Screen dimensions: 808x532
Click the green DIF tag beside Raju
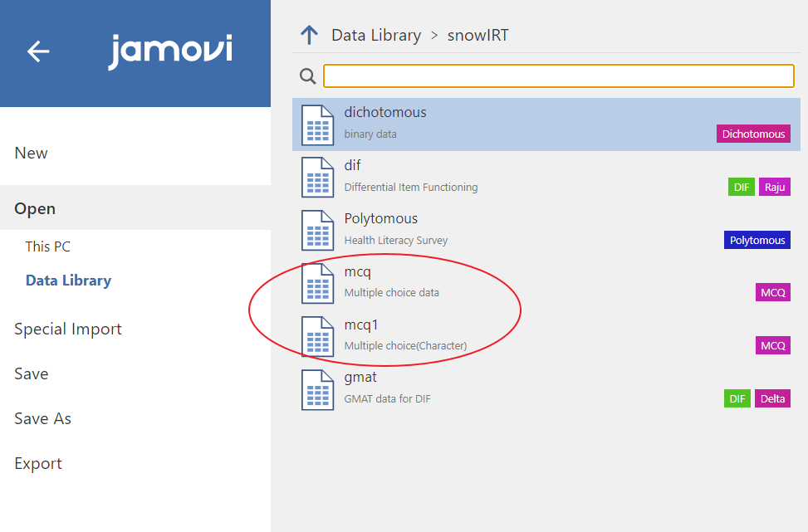click(x=742, y=187)
